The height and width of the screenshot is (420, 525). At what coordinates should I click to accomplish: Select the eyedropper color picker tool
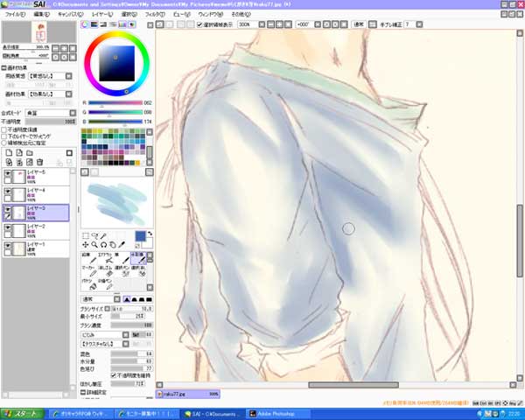coord(122,245)
